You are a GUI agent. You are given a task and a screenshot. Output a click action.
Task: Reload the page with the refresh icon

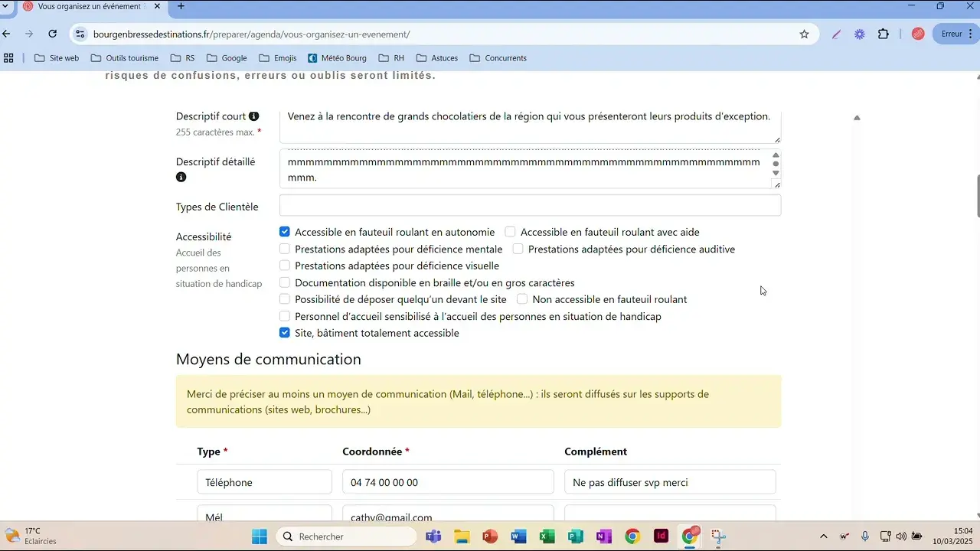(x=52, y=34)
